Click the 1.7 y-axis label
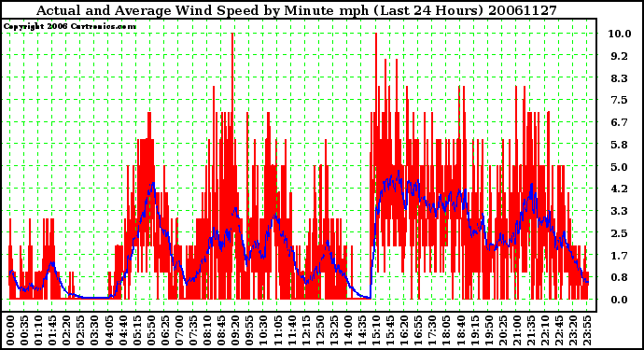Image resolution: width=644 pixels, height=350 pixels. (x=620, y=256)
